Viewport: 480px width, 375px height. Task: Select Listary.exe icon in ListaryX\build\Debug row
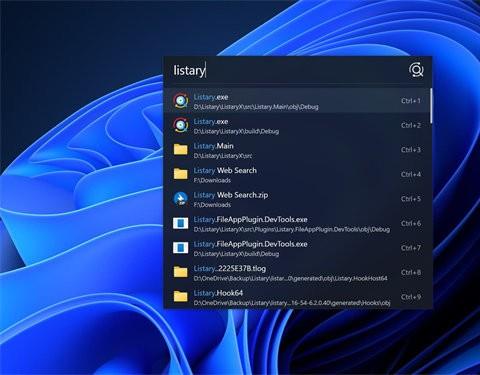181,125
